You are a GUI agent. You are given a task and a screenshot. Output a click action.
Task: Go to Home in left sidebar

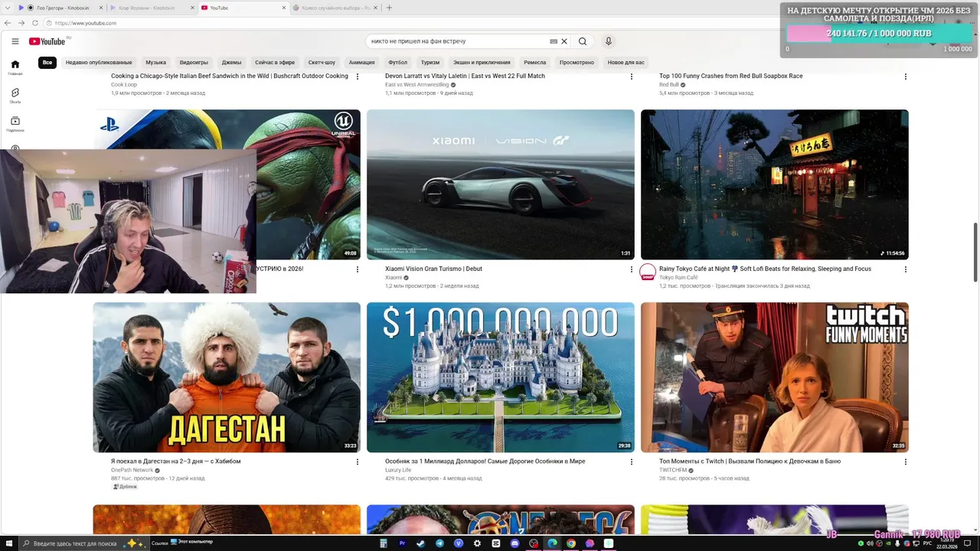point(15,67)
